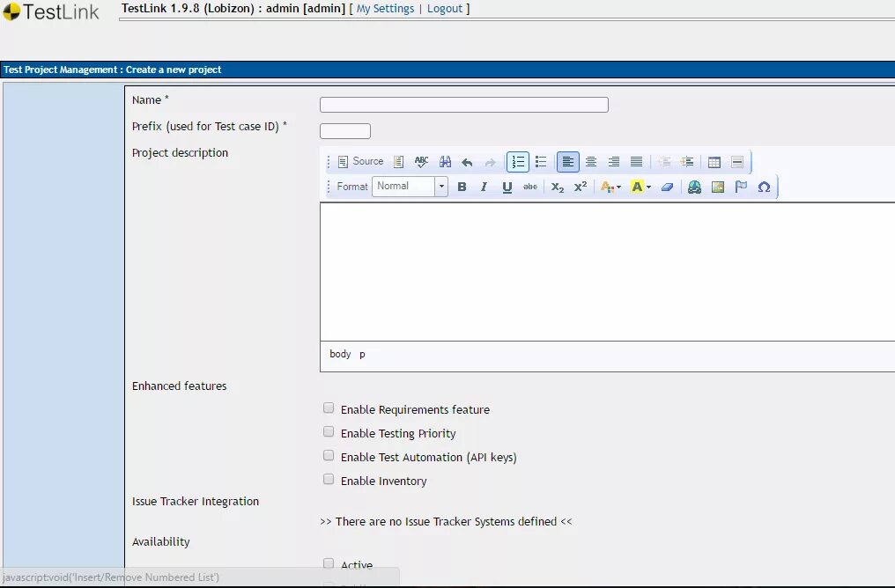Image resolution: width=895 pixels, height=588 pixels.
Task: Click the 'Enhanced features' label
Action: click(x=179, y=386)
